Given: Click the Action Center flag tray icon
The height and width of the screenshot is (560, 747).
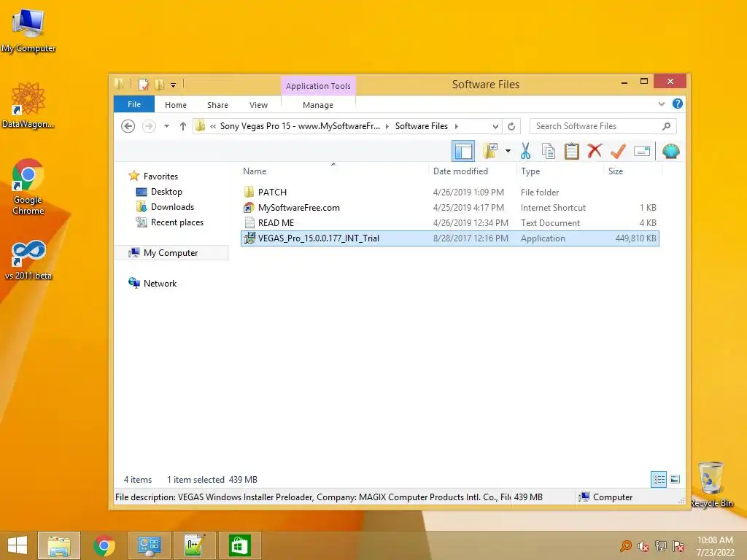Looking at the screenshot, I should 678,546.
